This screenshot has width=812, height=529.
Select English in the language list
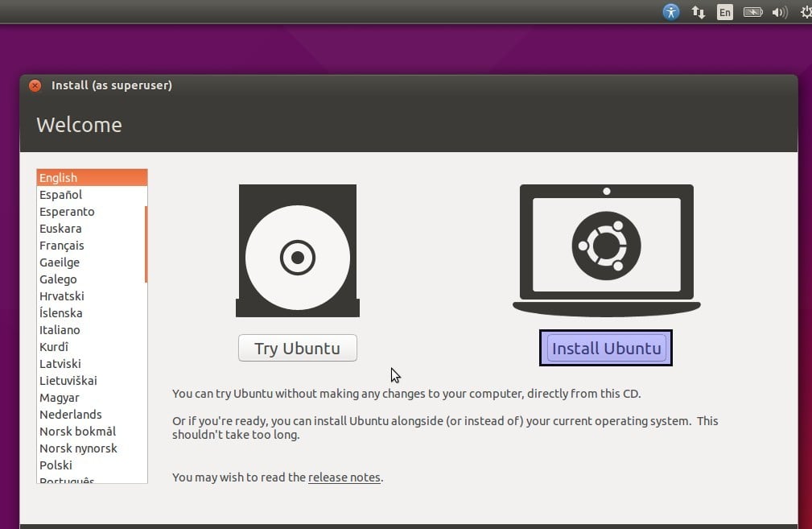(x=93, y=178)
